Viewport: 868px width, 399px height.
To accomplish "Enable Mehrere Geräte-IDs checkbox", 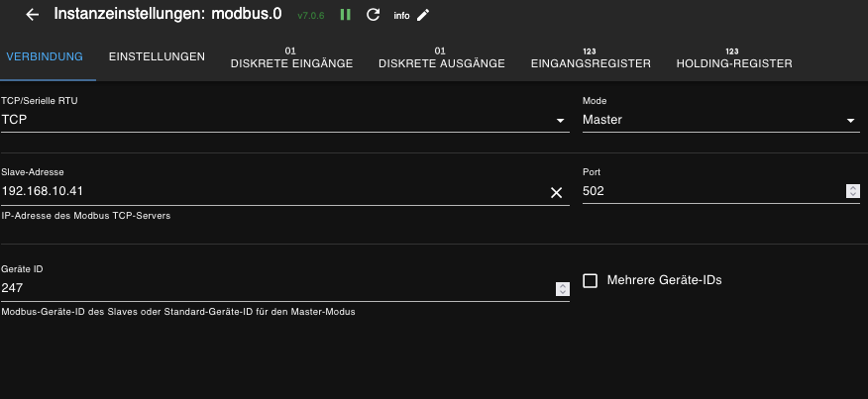I will (591, 280).
